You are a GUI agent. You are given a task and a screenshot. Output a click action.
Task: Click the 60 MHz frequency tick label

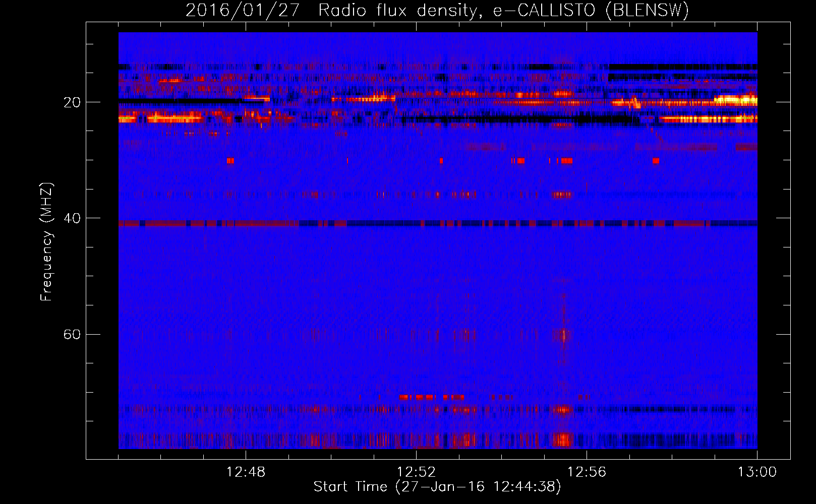[72, 334]
